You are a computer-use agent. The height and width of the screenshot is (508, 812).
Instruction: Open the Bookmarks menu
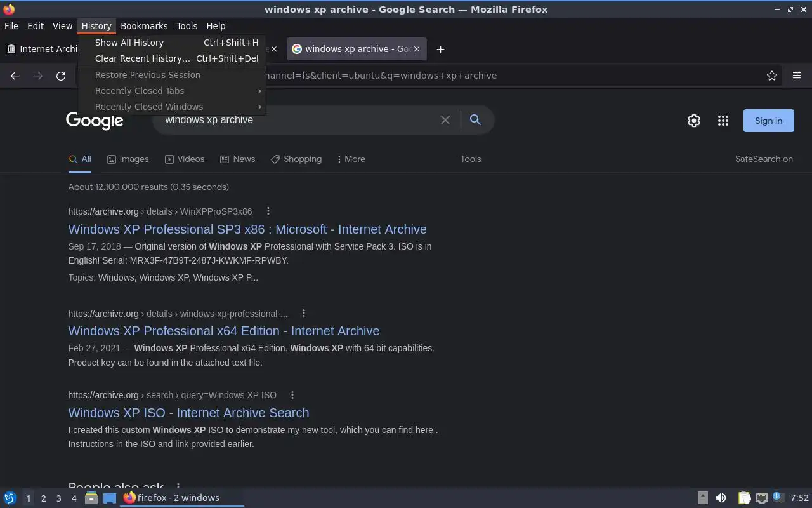144,26
